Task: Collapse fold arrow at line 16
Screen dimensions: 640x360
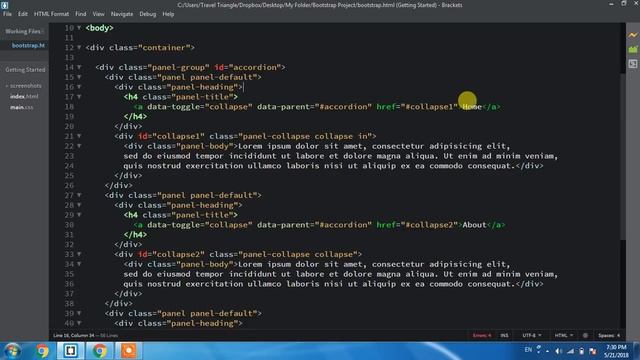Action: point(79,87)
